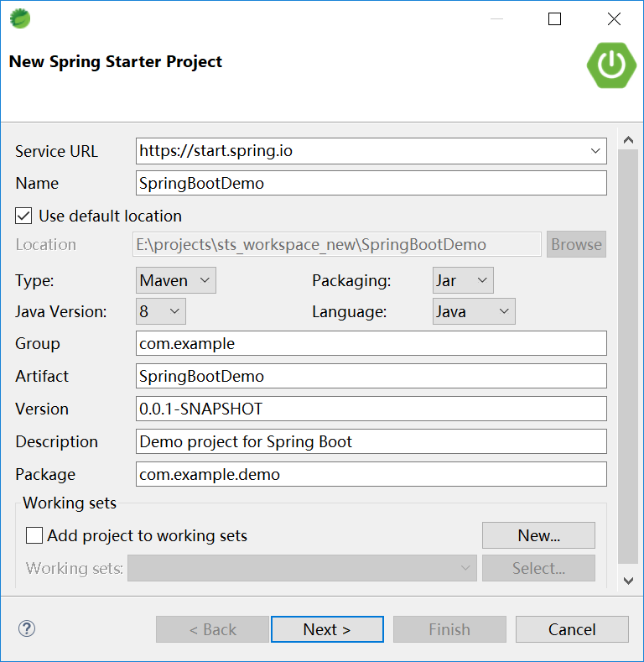644x662 pixels.
Task: Click the New... working set button
Action: click(538, 535)
